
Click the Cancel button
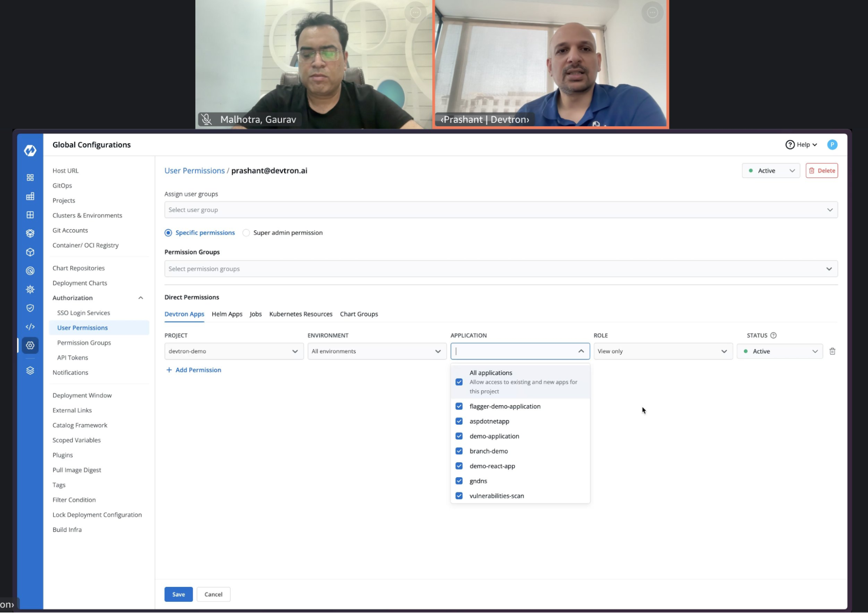[213, 594]
